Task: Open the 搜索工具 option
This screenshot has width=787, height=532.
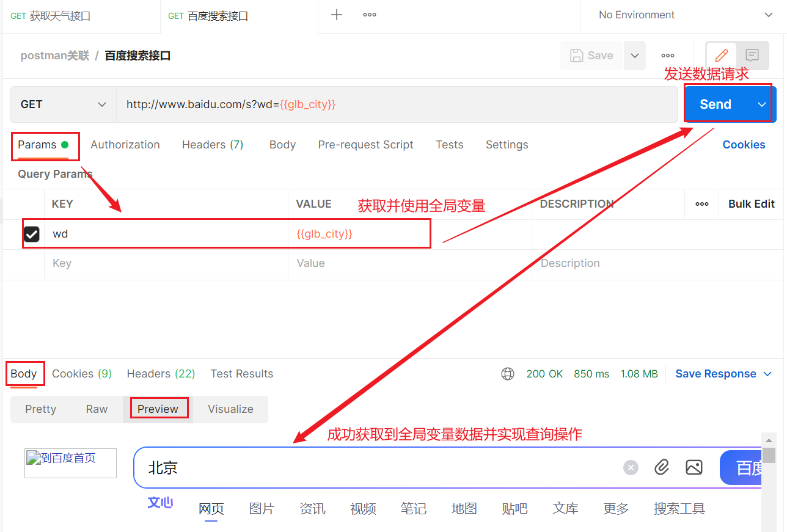Action: (679, 509)
